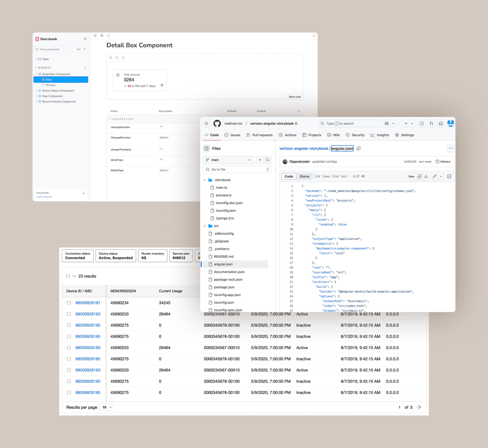Switch to the Blame view

pos(305,176)
